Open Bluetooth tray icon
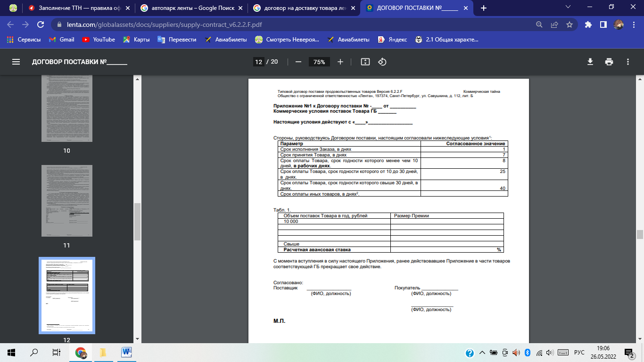Screen dimensions: 644x362 tap(528, 353)
